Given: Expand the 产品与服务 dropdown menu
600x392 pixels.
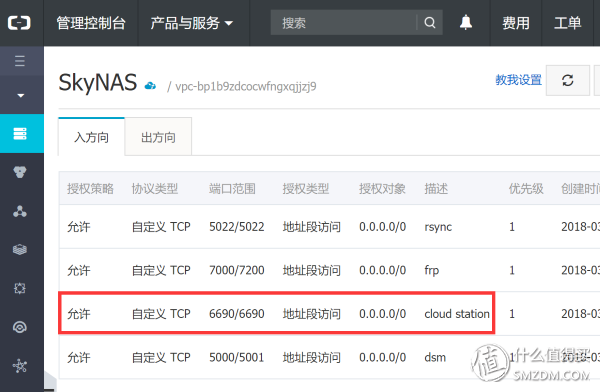Looking at the screenshot, I should pyautogui.click(x=192, y=23).
